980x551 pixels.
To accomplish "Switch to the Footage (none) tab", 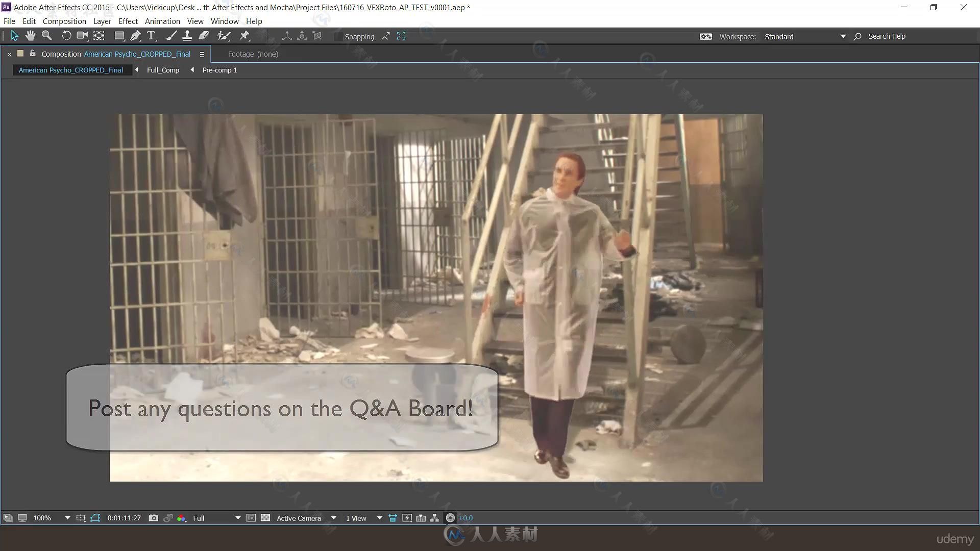I will 253,54.
